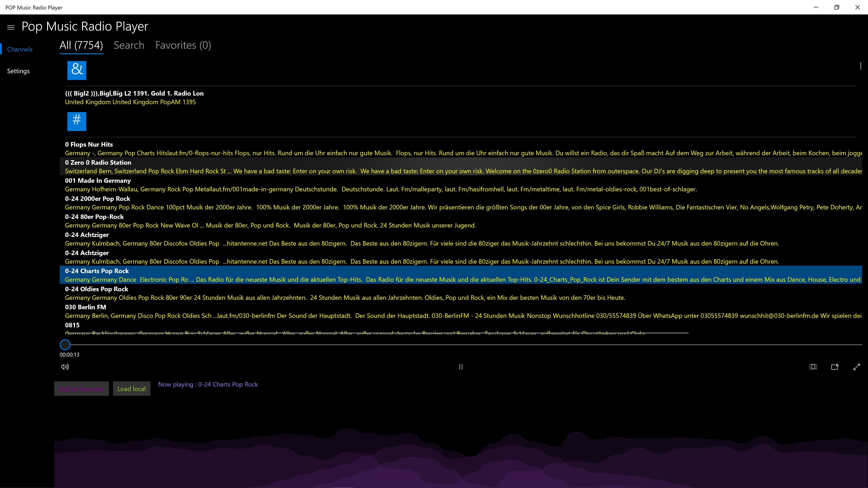Enter full screen with expand arrows icon
Image resolution: width=868 pixels, height=488 pixels.
[x=856, y=367]
